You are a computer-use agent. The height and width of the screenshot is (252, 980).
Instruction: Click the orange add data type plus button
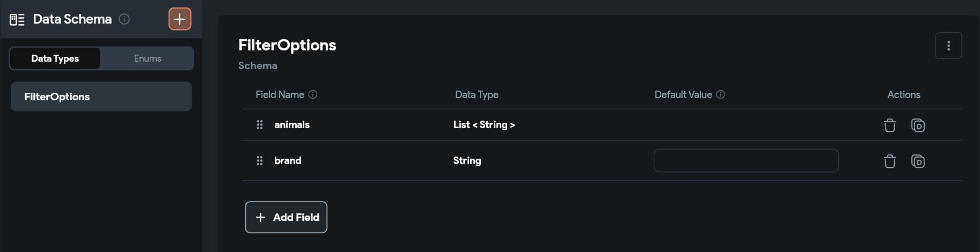coord(180,19)
